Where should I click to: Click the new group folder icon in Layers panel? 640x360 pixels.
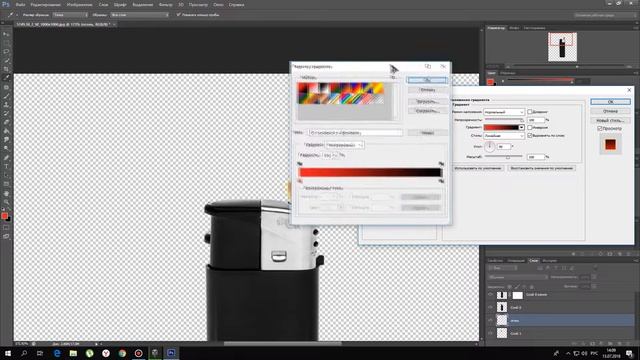click(x=611, y=344)
